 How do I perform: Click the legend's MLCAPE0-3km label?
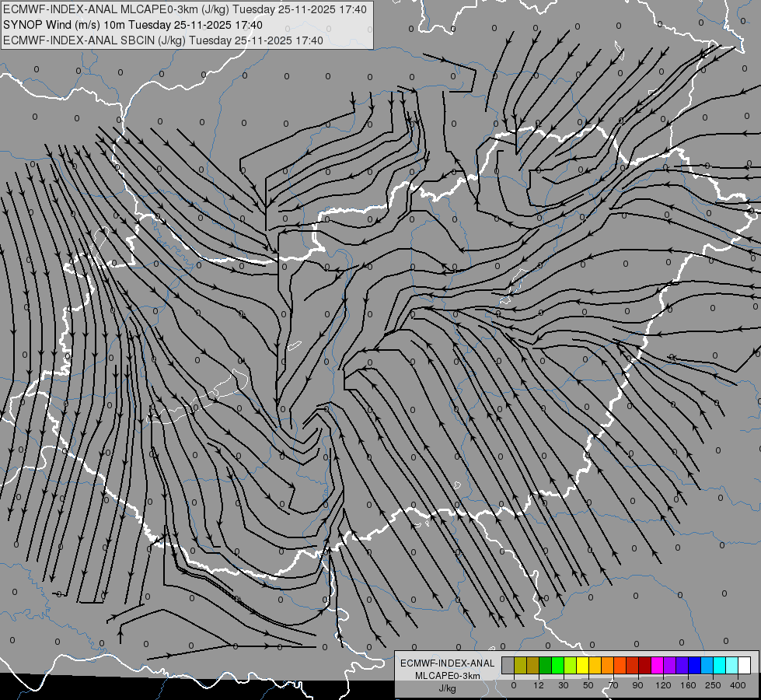[448, 676]
